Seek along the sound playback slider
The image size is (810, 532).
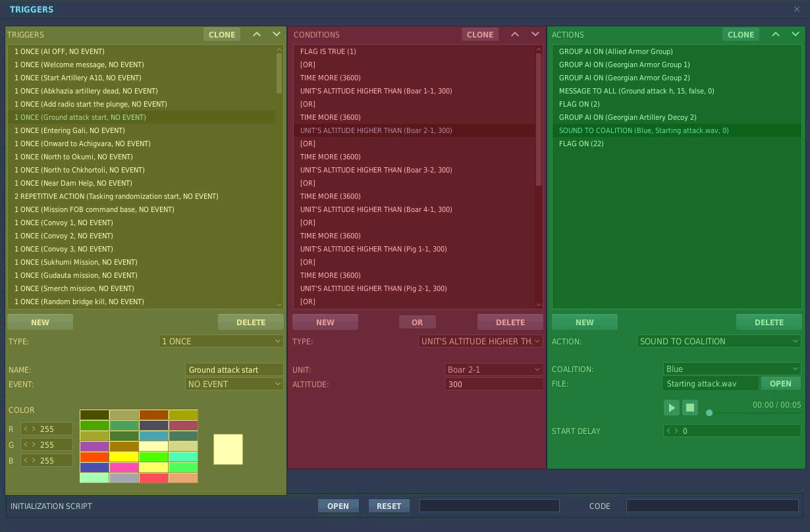click(753, 413)
